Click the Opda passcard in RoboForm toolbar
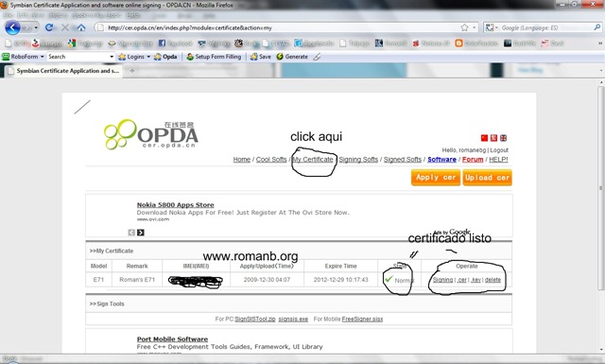 coord(165,57)
